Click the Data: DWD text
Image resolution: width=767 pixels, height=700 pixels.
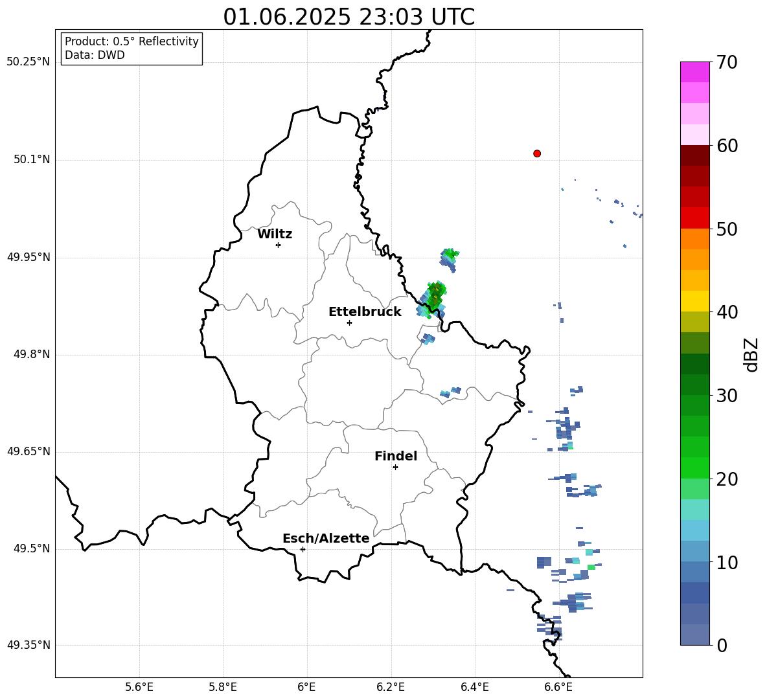(x=95, y=55)
